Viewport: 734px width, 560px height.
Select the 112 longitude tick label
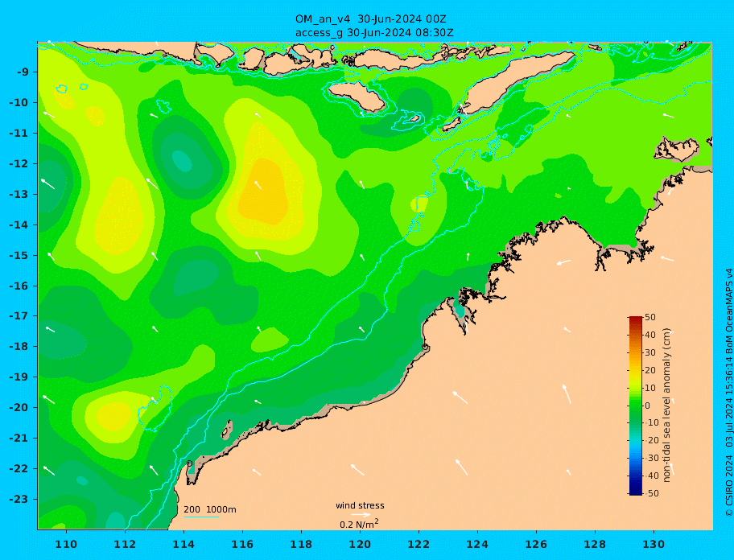click(125, 545)
